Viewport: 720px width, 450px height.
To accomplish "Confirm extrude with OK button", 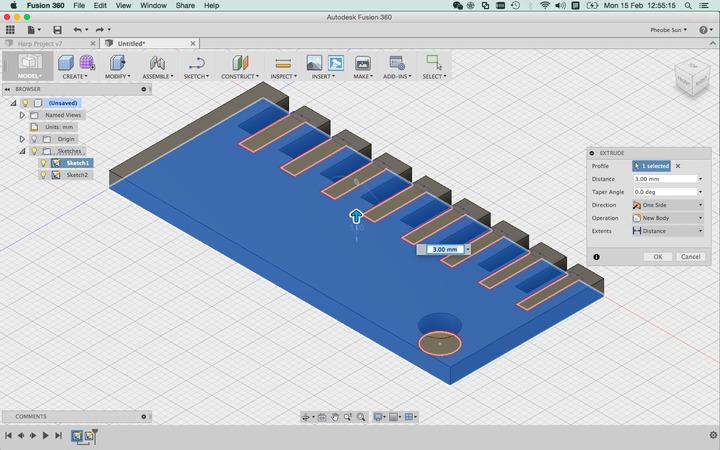I will coord(658,257).
